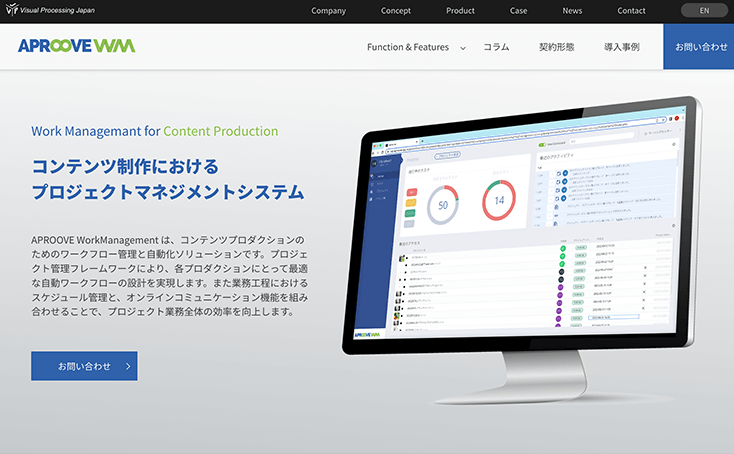
Task: Switch language with the EN toggle
Action: (704, 11)
